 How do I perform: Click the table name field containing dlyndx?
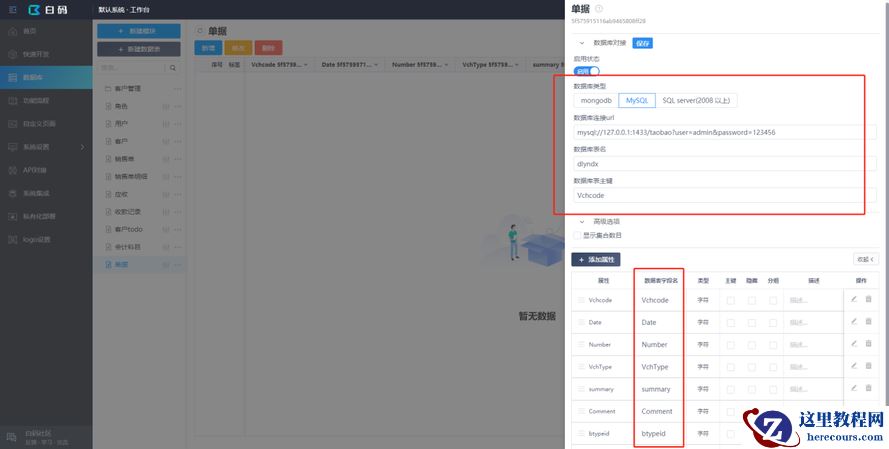pos(725,164)
